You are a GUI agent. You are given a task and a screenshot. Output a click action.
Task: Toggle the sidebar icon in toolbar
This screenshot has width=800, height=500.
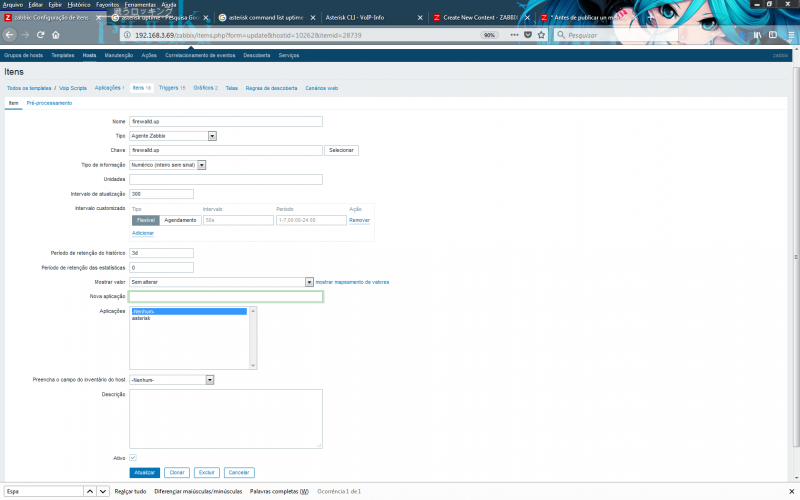[773, 35]
